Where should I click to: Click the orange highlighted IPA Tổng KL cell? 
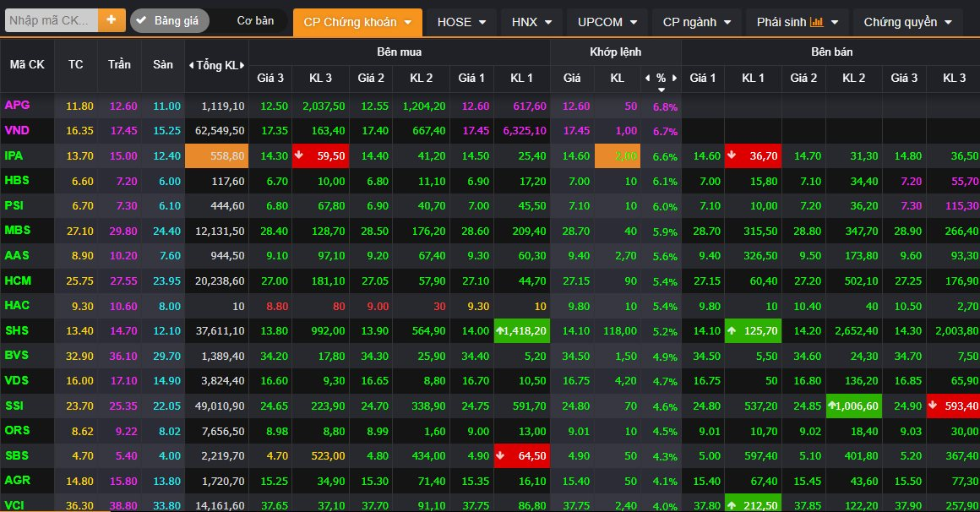217,156
